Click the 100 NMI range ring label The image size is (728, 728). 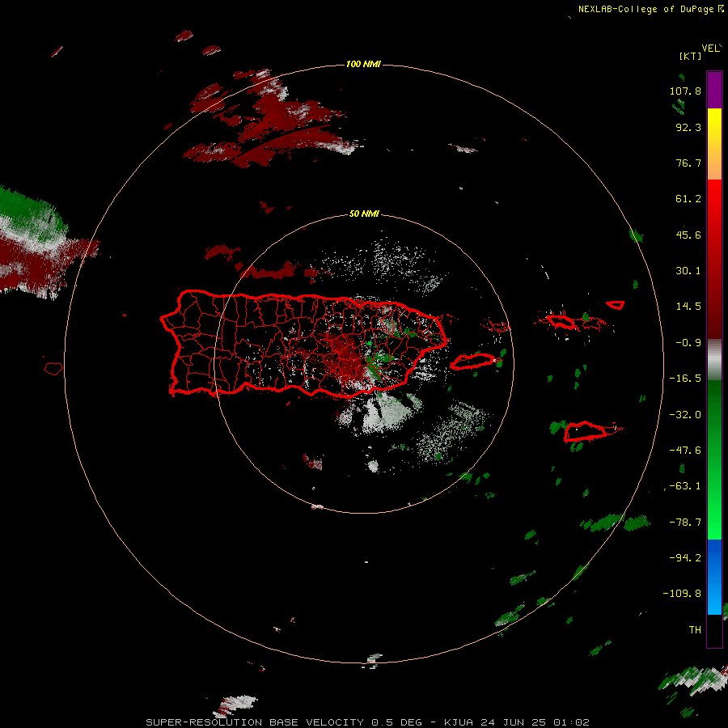(x=363, y=64)
